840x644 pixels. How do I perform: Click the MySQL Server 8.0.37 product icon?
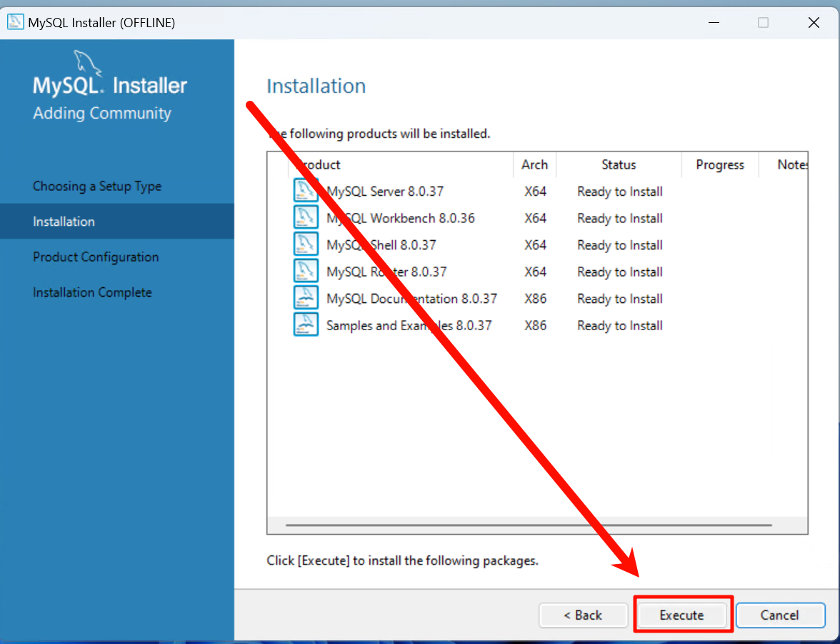306,190
